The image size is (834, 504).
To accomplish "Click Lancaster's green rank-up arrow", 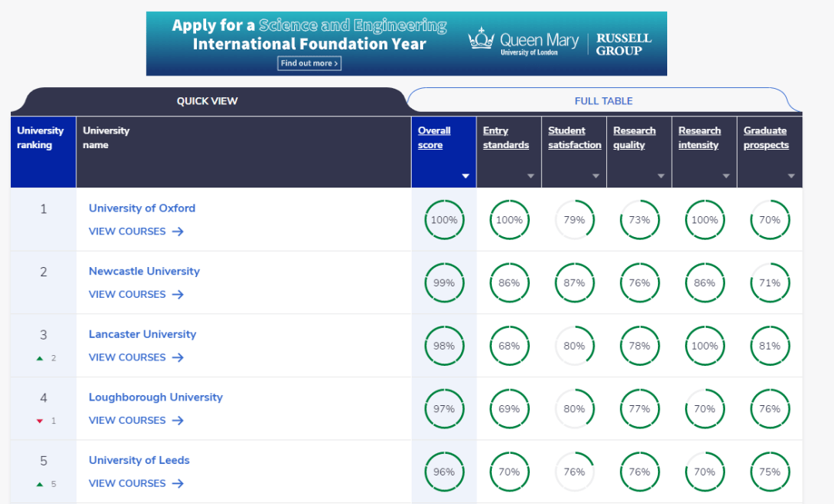I will (x=39, y=358).
